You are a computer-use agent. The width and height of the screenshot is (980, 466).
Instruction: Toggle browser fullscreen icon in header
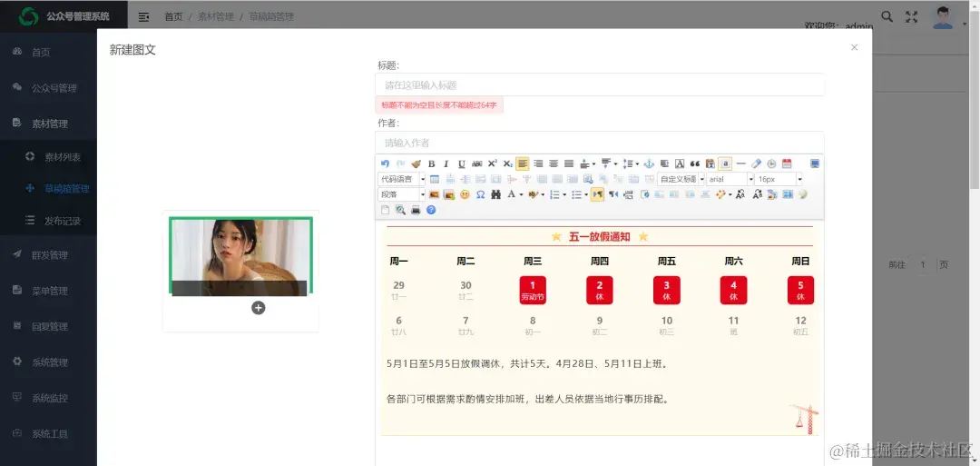point(912,17)
